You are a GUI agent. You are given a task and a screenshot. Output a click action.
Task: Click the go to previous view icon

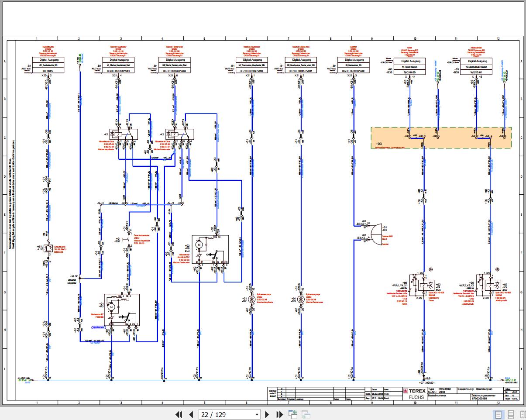(293, 414)
